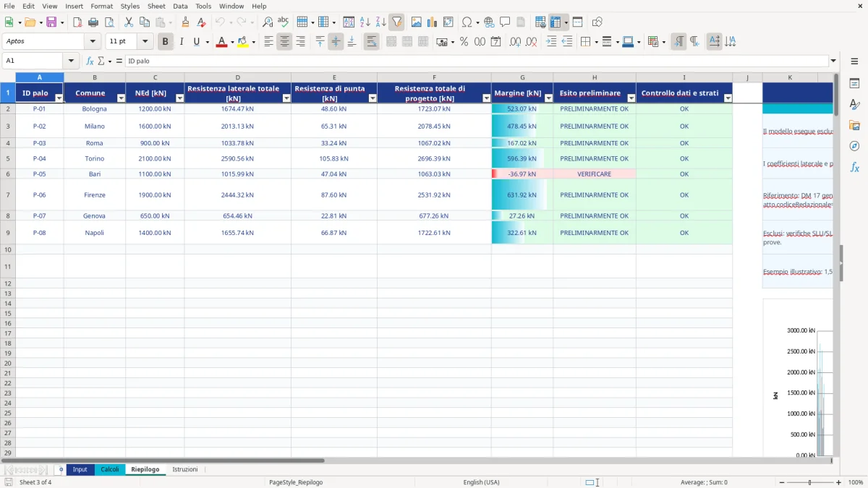Click the Export as PDF icon

pos(77,22)
